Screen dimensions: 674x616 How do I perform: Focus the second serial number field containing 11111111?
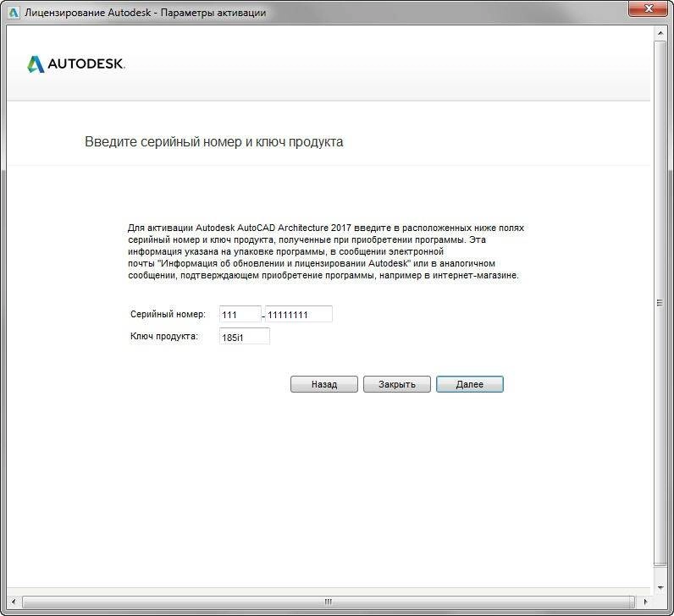click(298, 314)
